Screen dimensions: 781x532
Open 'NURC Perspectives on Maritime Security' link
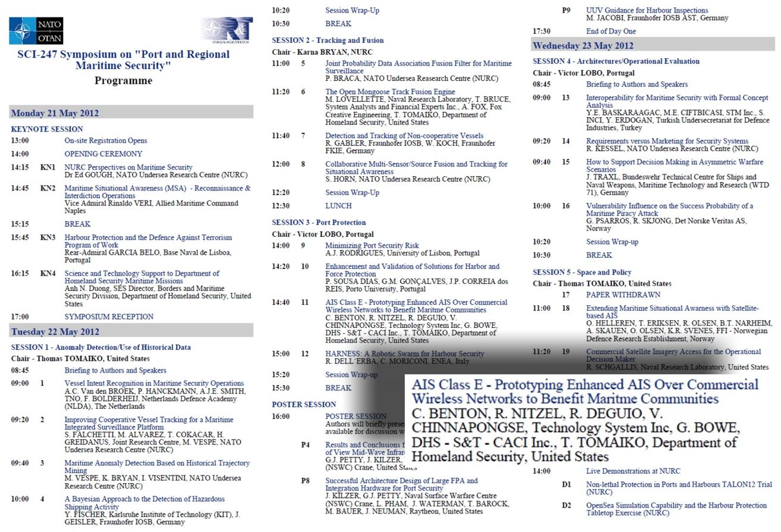pyautogui.click(x=129, y=168)
